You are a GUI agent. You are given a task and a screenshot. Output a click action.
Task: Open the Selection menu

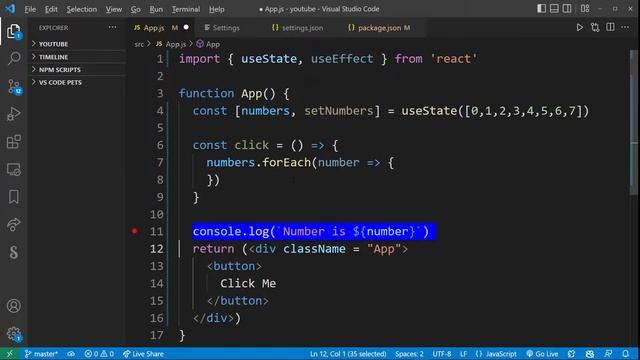pyautogui.click(x=82, y=9)
